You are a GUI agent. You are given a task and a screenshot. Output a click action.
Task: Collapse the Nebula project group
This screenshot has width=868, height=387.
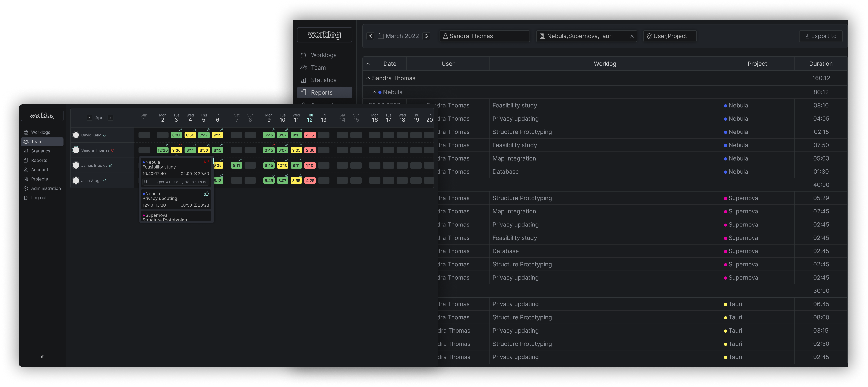(374, 92)
